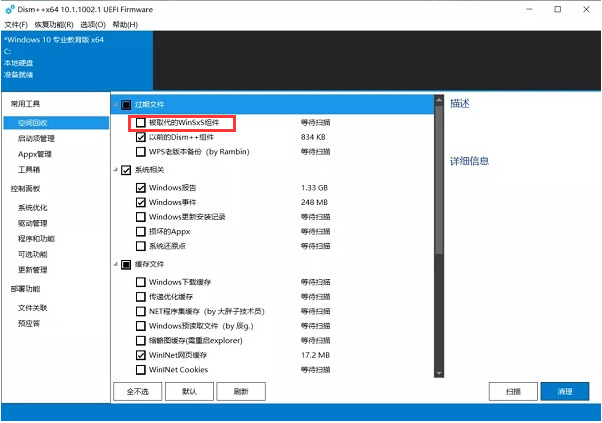This screenshot has width=602, height=423.
Task: Open the 恢复功能(R) menu
Action: (54, 25)
